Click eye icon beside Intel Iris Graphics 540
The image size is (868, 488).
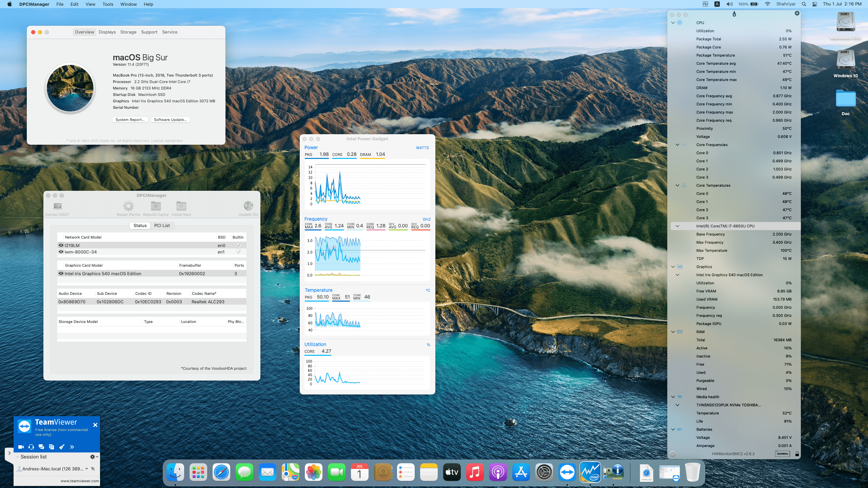coord(61,273)
